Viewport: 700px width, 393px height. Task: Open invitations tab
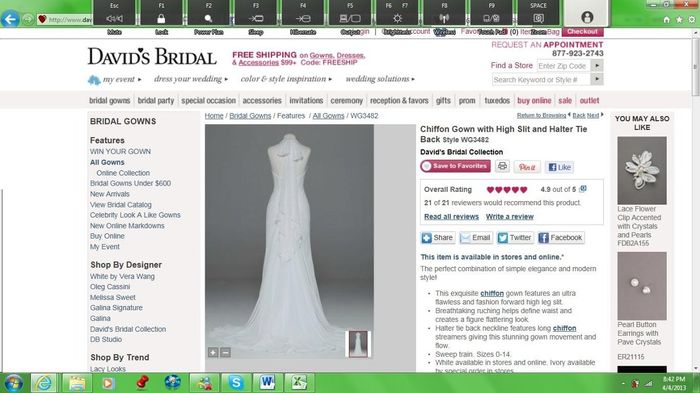(306, 100)
